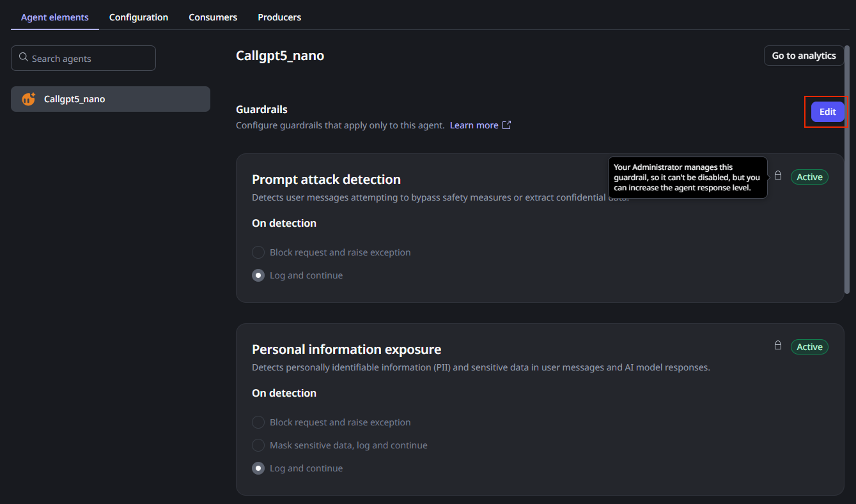Image resolution: width=856 pixels, height=504 pixels.
Task: Click Active badge on Personal information exposure
Action: 809,347
